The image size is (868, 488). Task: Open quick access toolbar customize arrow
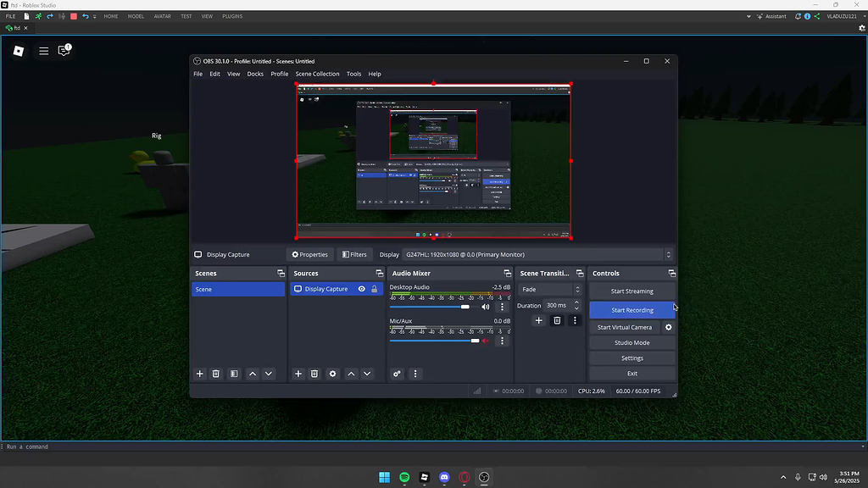click(95, 17)
